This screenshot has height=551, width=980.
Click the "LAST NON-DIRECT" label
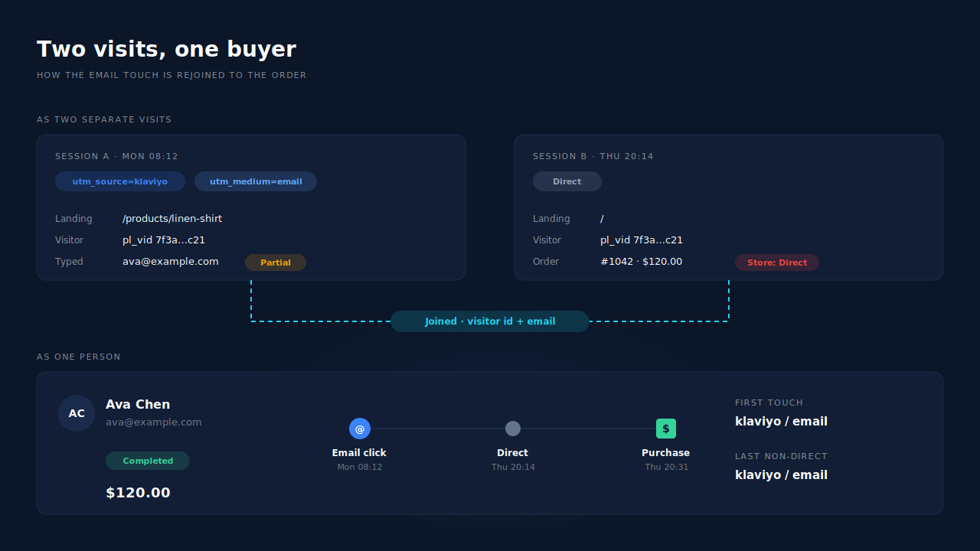(x=781, y=456)
